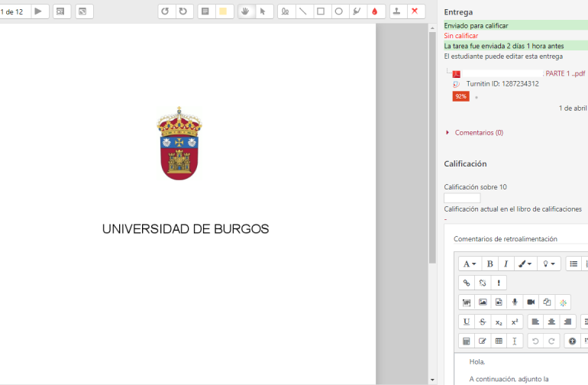Click the edit pencil editor button

pyautogui.click(x=483, y=341)
